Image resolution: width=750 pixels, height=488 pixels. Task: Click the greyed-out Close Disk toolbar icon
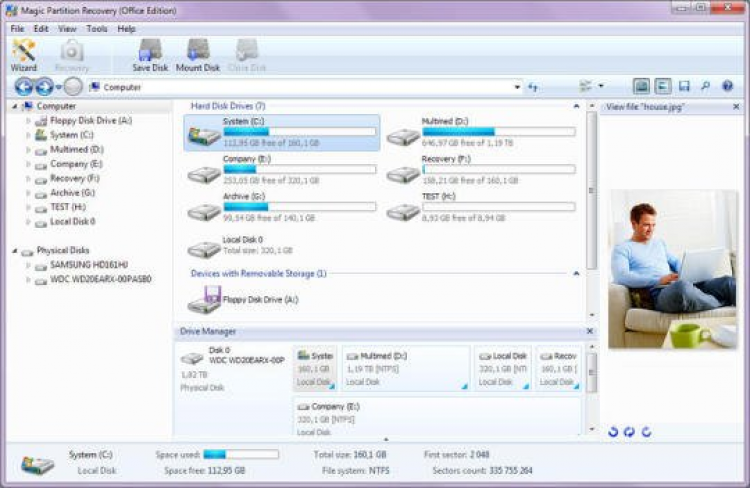tap(247, 55)
